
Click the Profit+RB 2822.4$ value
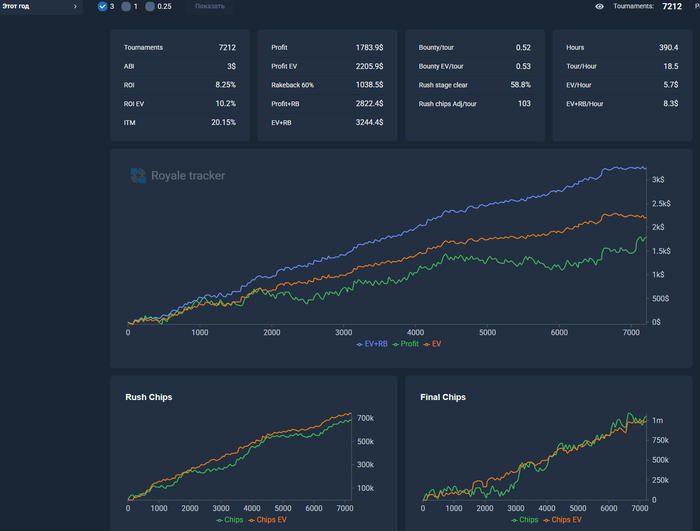(x=369, y=104)
